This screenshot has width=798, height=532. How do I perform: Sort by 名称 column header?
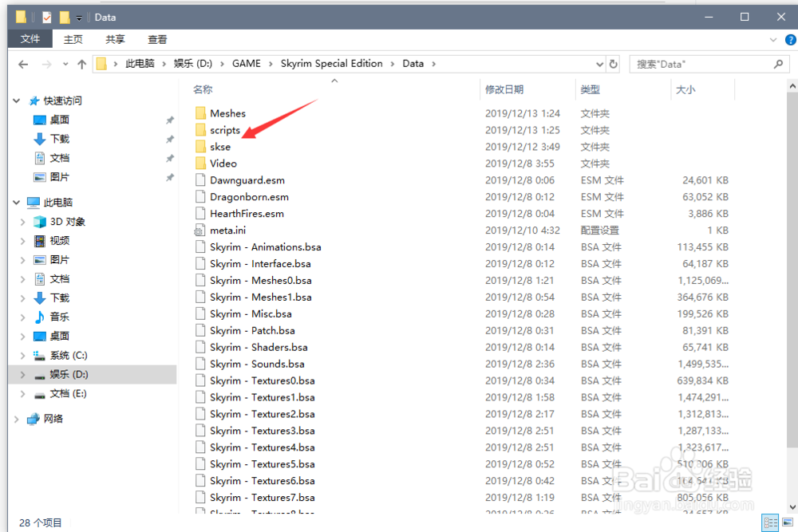pos(203,89)
